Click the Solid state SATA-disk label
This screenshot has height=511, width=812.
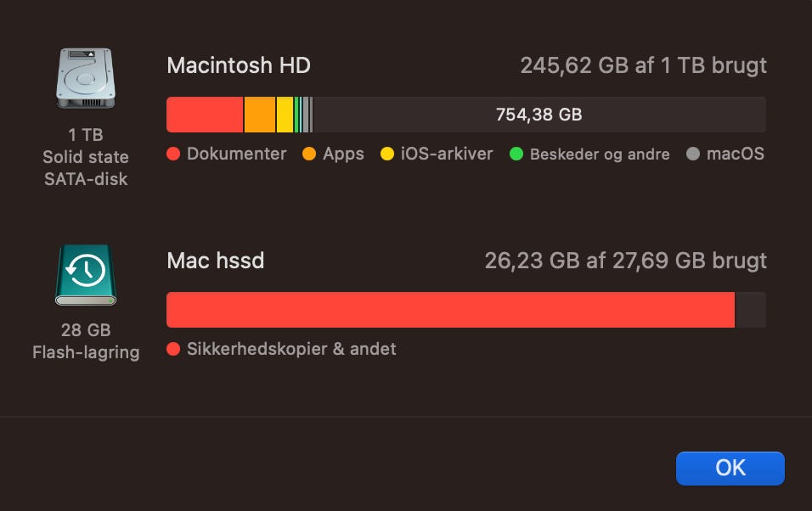point(86,168)
